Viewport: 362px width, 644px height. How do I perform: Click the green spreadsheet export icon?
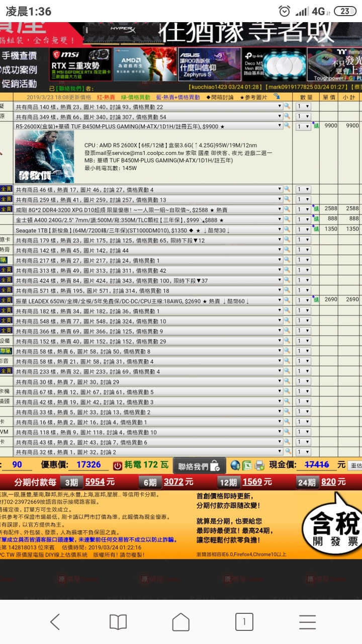247,465
